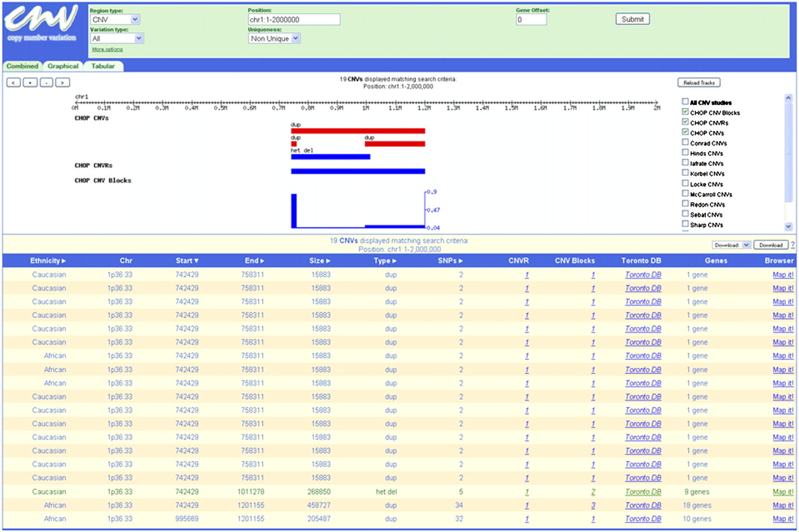
Task: Enable the Conrad CNVs track checkbox
Action: (685, 143)
